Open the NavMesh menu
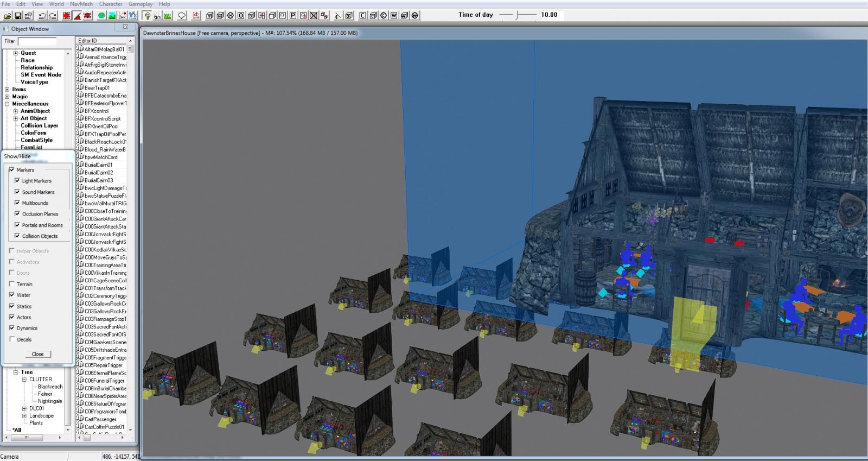Image resolution: width=868 pixels, height=461 pixels. tap(81, 4)
